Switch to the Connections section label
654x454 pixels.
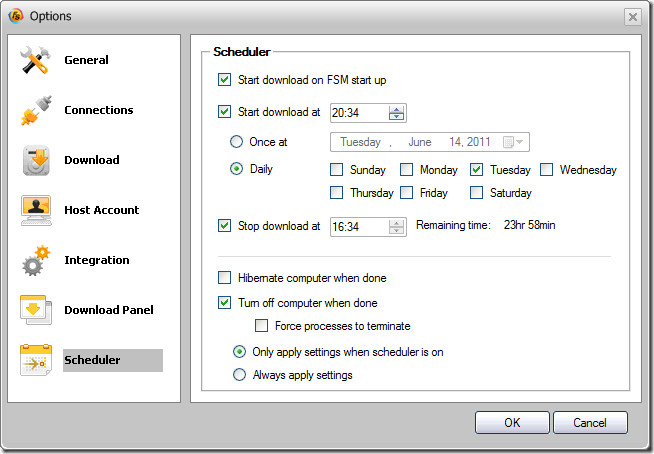coord(99,110)
